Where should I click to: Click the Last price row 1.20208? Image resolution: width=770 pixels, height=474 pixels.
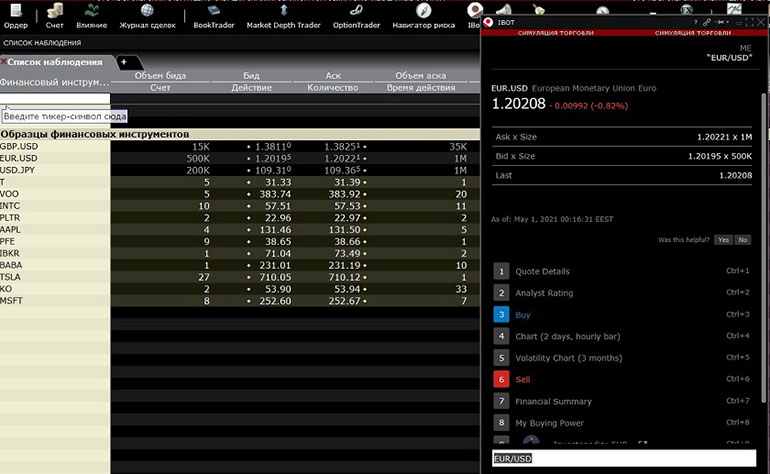coord(622,175)
